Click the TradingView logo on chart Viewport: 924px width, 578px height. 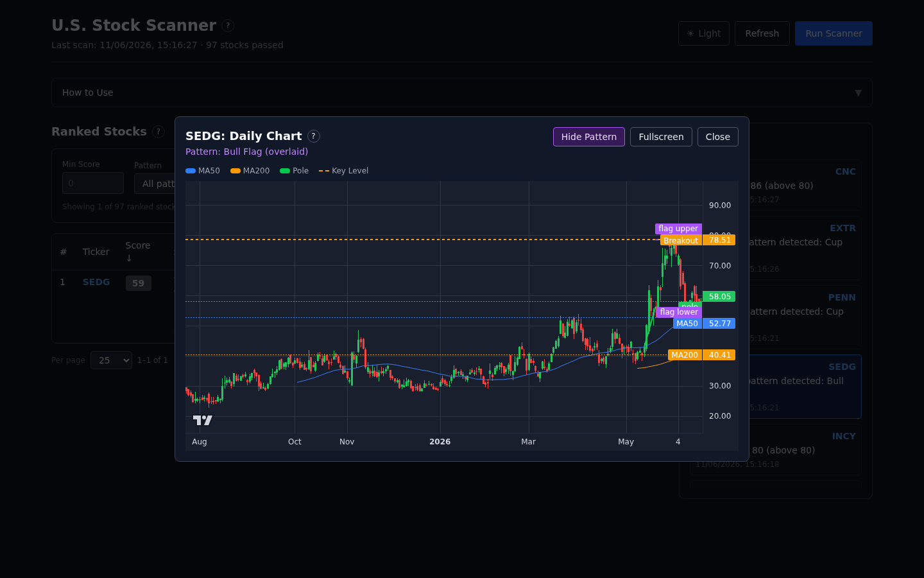coord(203,420)
